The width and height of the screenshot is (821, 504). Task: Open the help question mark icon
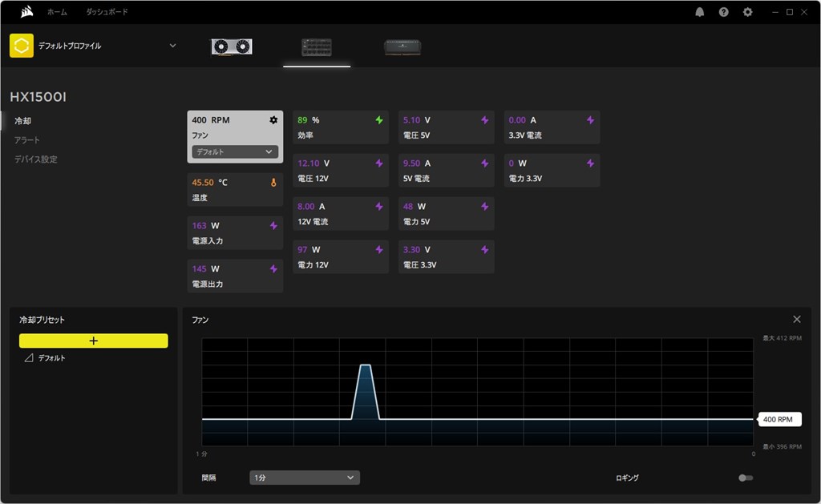[x=724, y=12]
